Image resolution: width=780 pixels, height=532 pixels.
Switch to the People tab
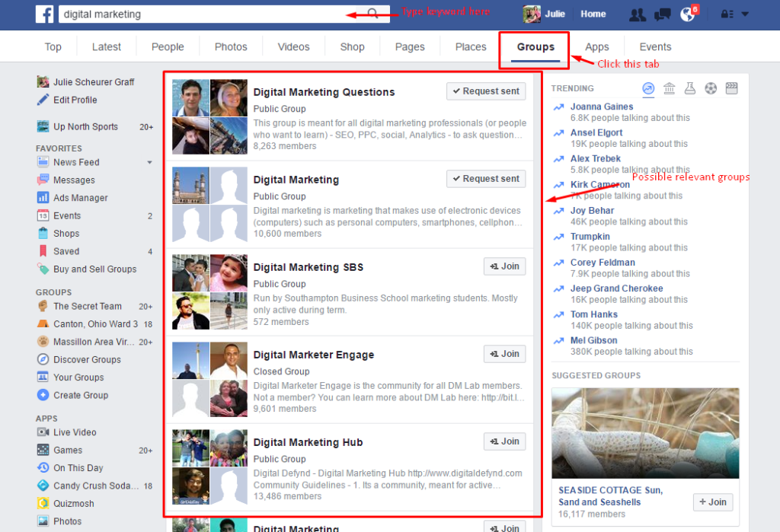(x=168, y=46)
